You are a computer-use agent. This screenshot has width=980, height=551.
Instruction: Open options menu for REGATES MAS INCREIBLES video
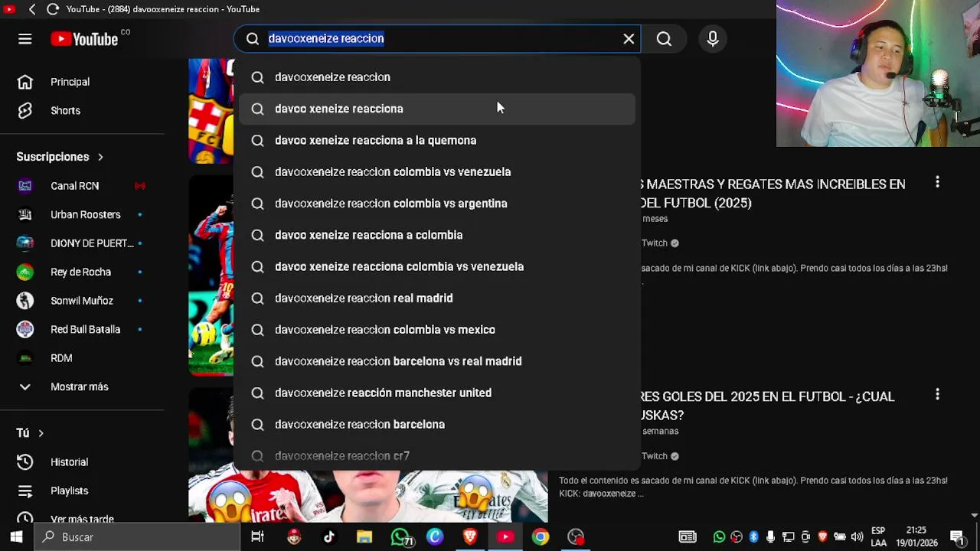coord(937,182)
